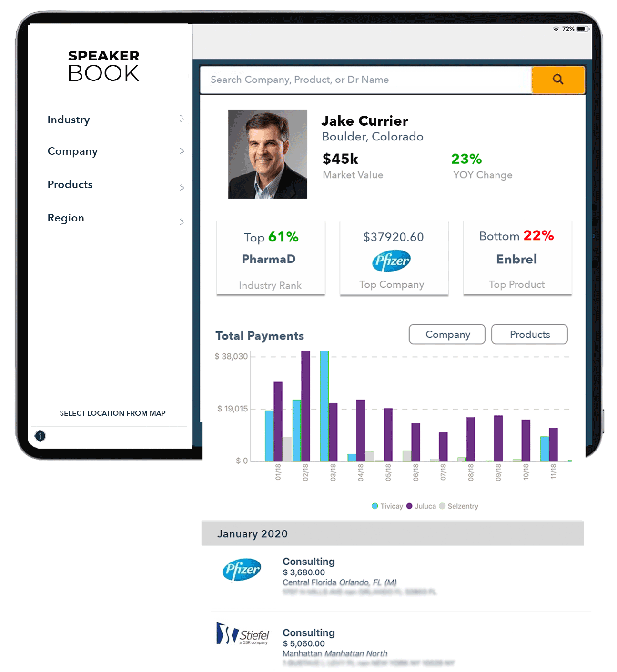Click the tallest purple Juluca bar for 02/18
The width and height of the screenshot is (617, 672).
pyautogui.click(x=305, y=406)
